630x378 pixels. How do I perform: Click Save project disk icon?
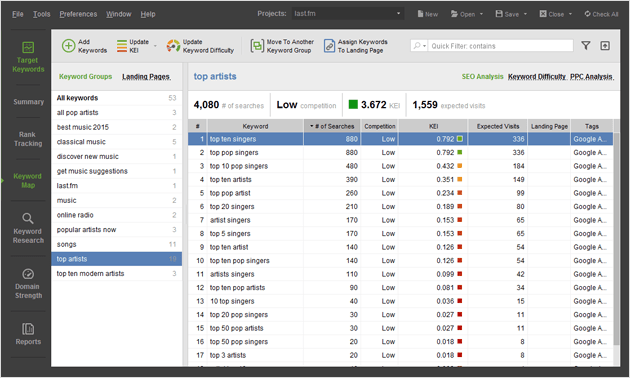coord(499,14)
